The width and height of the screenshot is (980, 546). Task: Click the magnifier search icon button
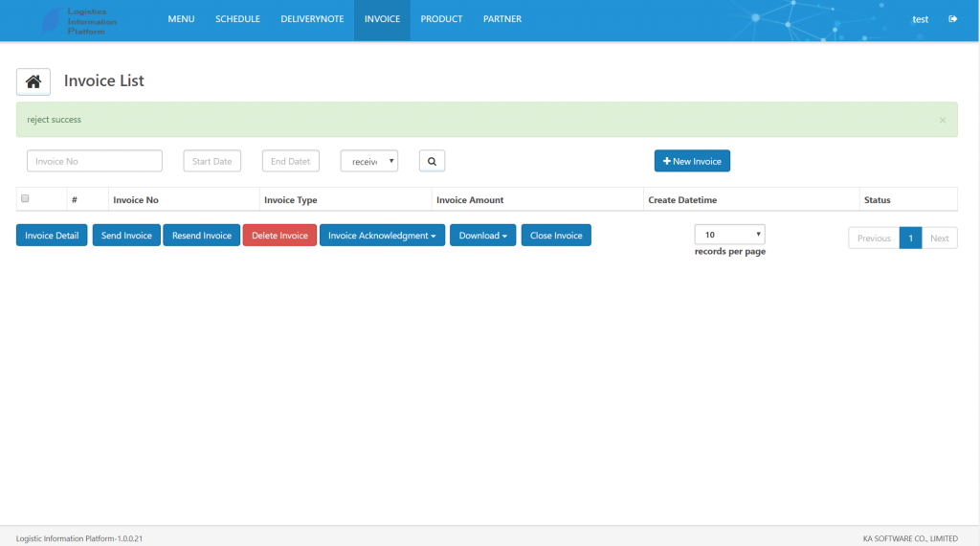pos(432,161)
